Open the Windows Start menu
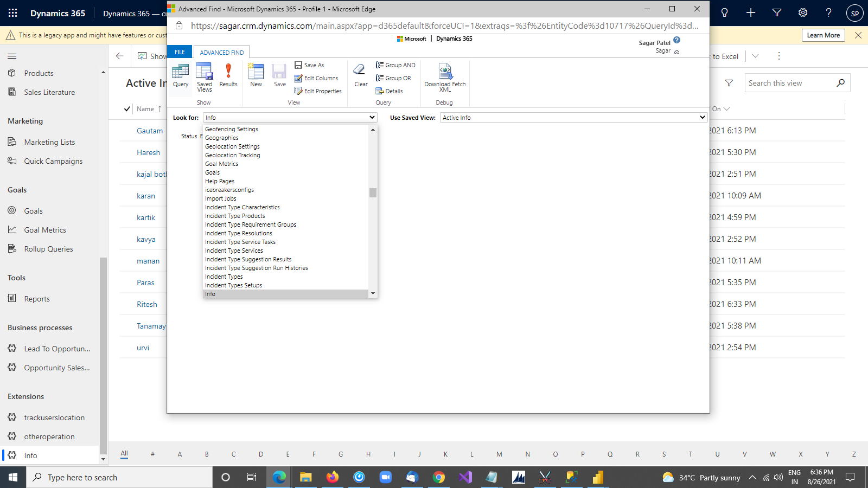The height and width of the screenshot is (488, 868). coord(13,477)
